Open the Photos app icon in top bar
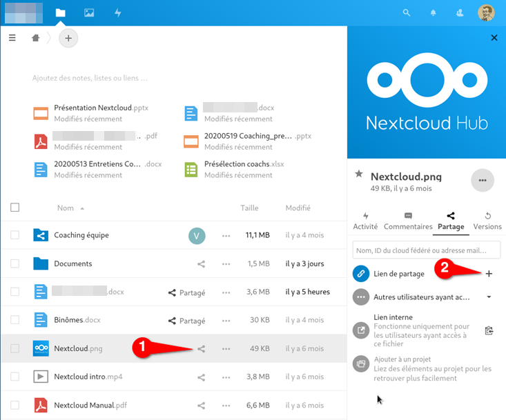This screenshot has width=506, height=420. tap(88, 12)
